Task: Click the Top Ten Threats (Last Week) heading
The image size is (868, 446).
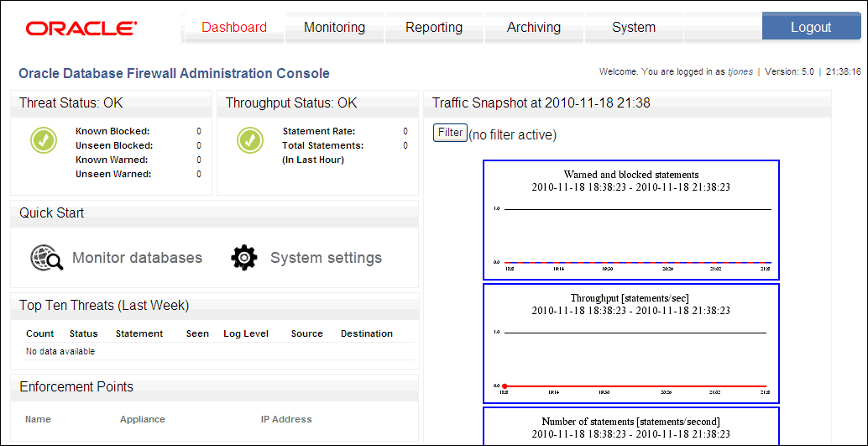Action: point(105,305)
